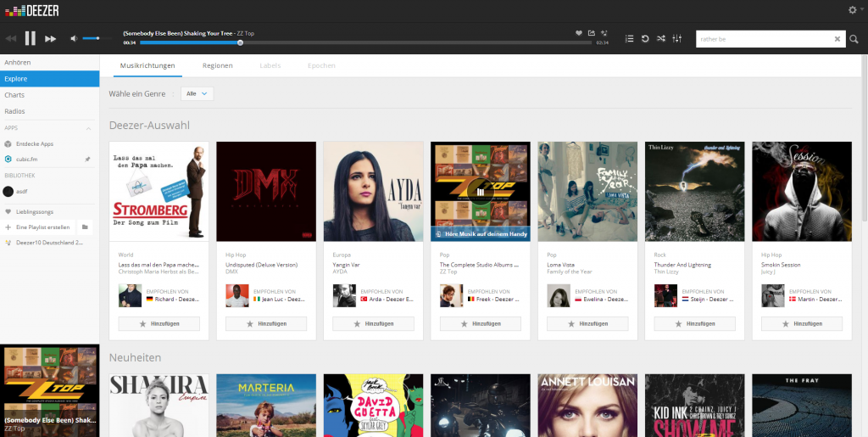
Task: Add Smokin Session via Hinzufügen
Action: tap(802, 323)
